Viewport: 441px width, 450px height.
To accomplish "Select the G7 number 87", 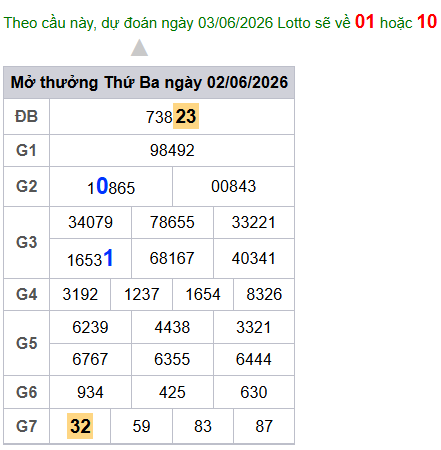I will tap(264, 426).
